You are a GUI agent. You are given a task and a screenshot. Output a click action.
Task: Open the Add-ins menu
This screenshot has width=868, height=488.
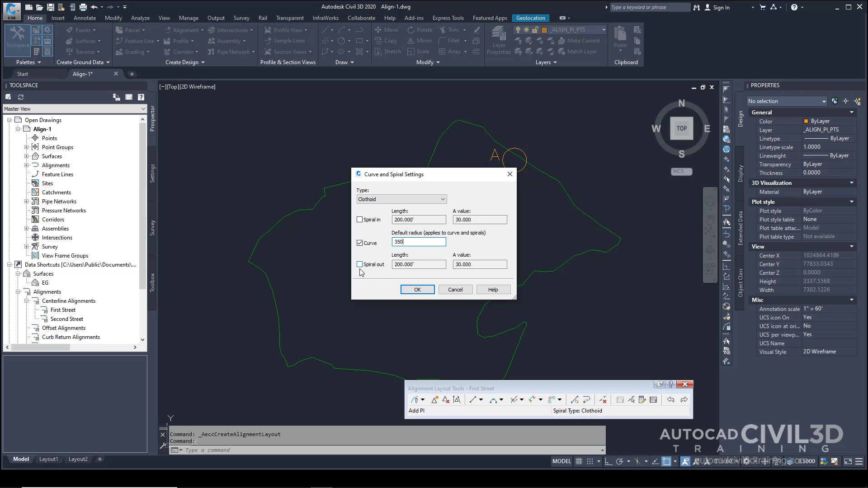[413, 18]
